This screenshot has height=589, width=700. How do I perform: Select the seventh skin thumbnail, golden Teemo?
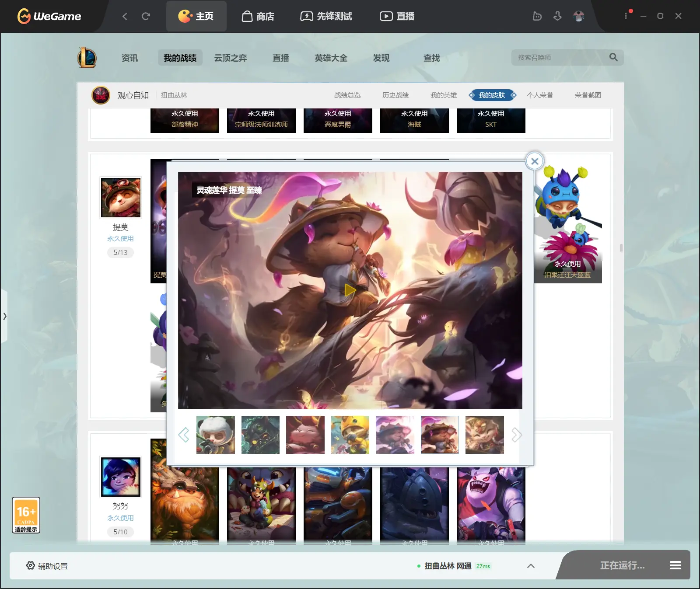coord(485,435)
